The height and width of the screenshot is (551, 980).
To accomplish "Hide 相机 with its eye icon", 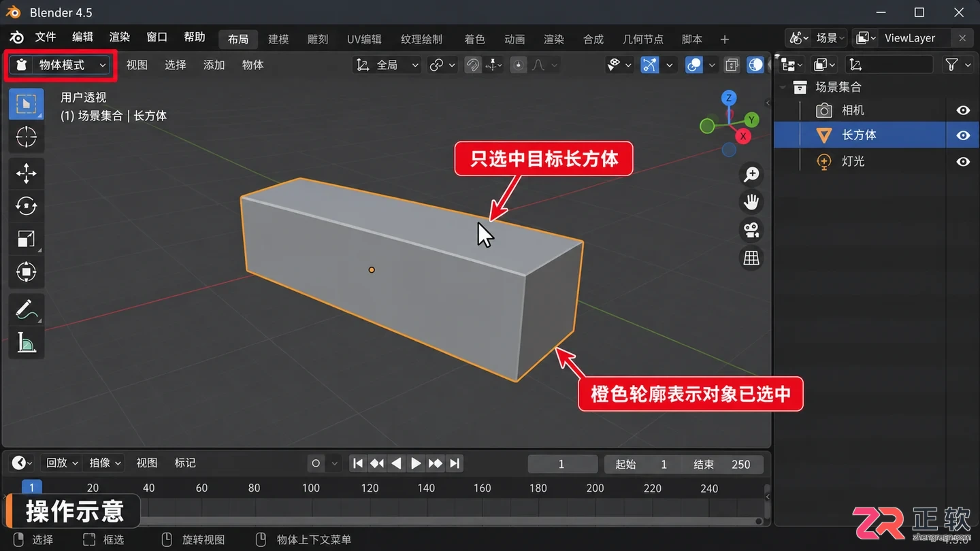I will (963, 110).
